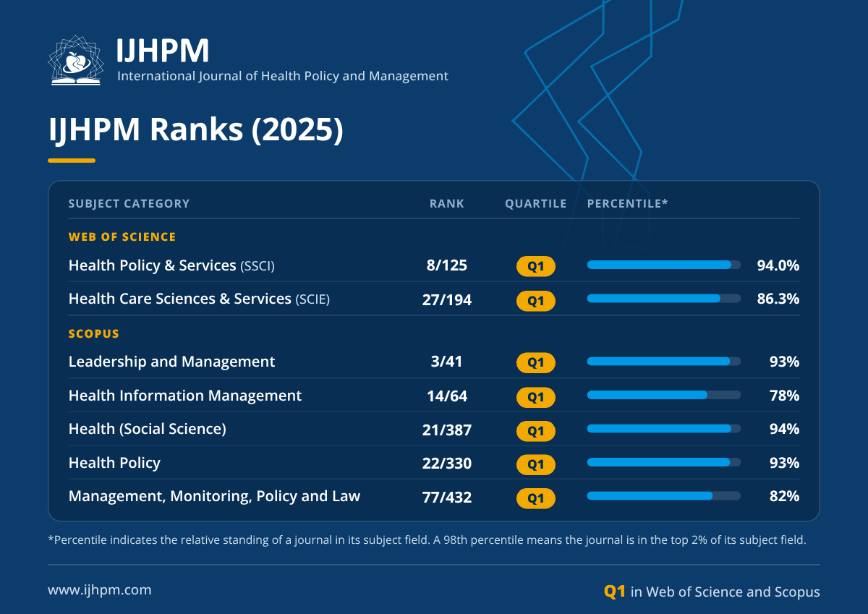Screen dimensions: 868x614
Task: Click the 94.0% percentile value
Action: pyautogui.click(x=778, y=265)
